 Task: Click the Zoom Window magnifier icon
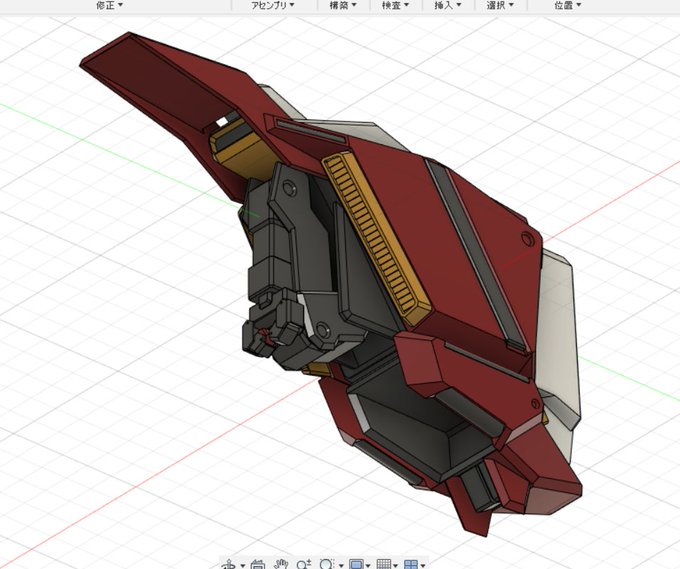tap(327, 565)
